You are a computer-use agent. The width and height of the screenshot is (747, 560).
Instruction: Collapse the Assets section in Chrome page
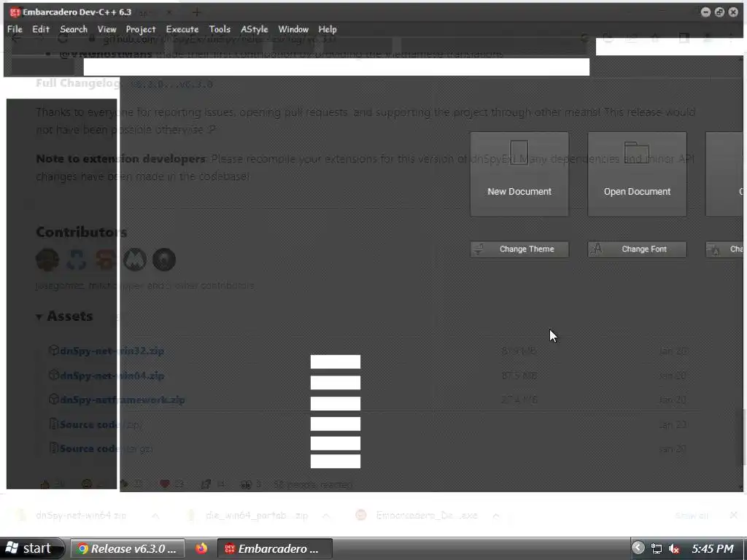coord(64,316)
